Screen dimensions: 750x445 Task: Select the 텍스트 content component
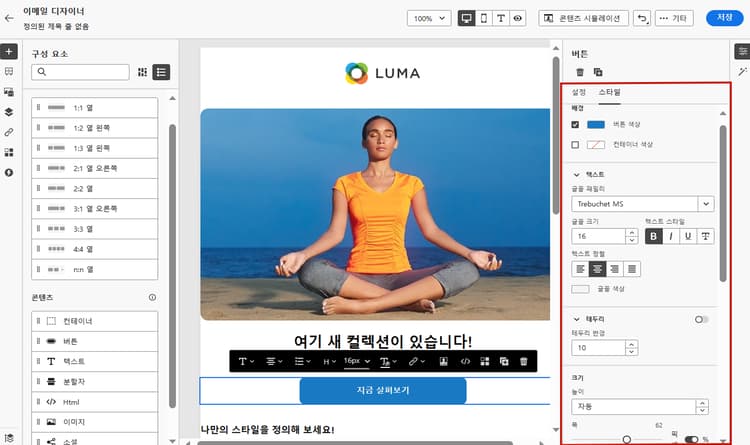tap(95, 361)
